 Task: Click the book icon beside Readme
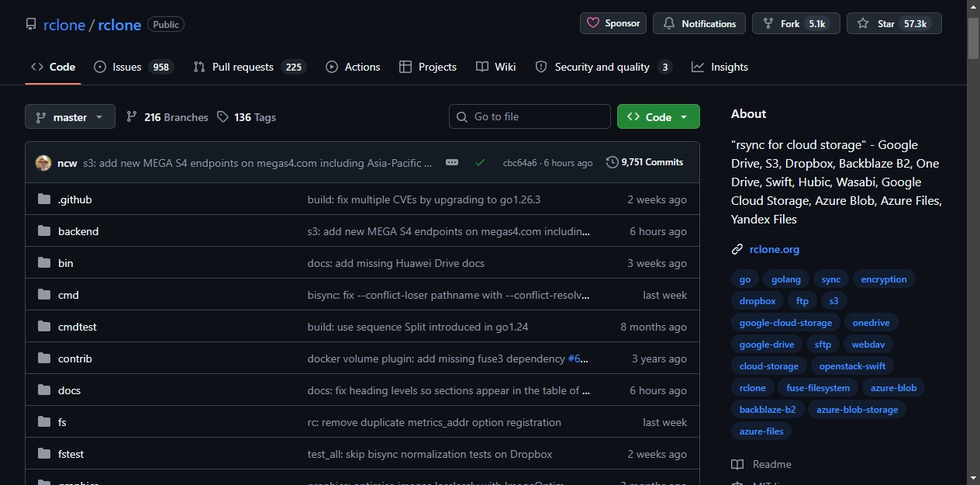pyautogui.click(x=737, y=464)
